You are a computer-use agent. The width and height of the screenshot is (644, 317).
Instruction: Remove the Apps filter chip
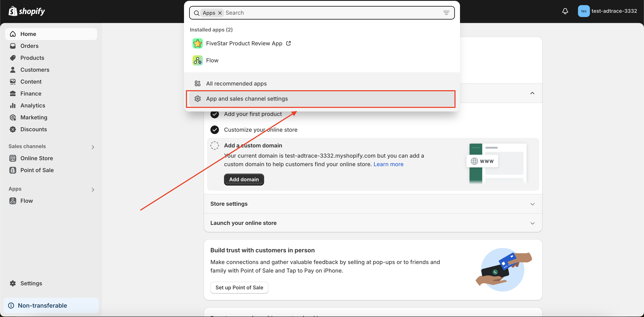[220, 13]
